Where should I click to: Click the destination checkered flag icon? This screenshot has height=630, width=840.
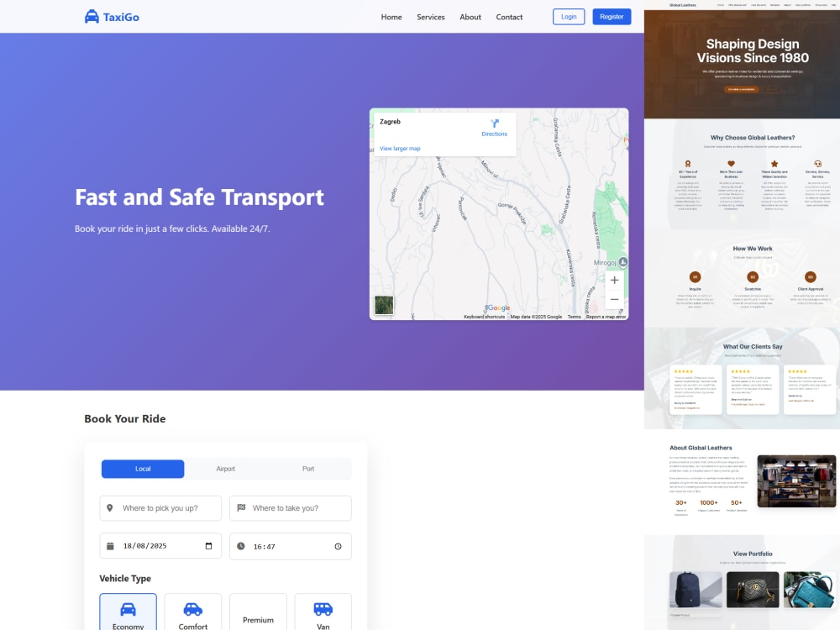point(241,507)
